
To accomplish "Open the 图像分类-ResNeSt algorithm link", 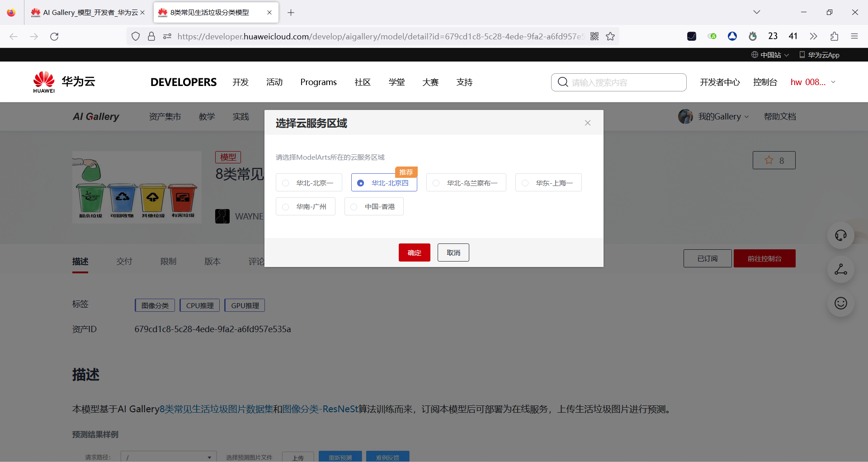I will click(319, 409).
